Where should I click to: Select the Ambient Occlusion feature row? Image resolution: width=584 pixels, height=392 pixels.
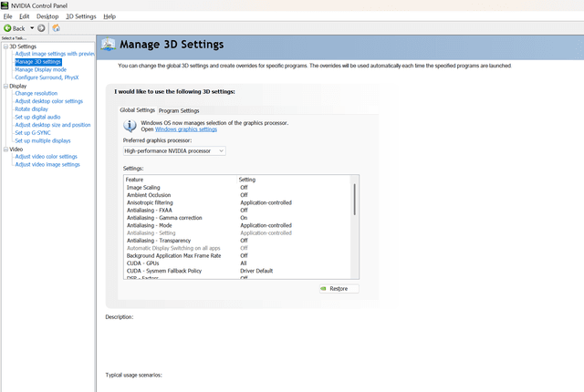(x=238, y=195)
